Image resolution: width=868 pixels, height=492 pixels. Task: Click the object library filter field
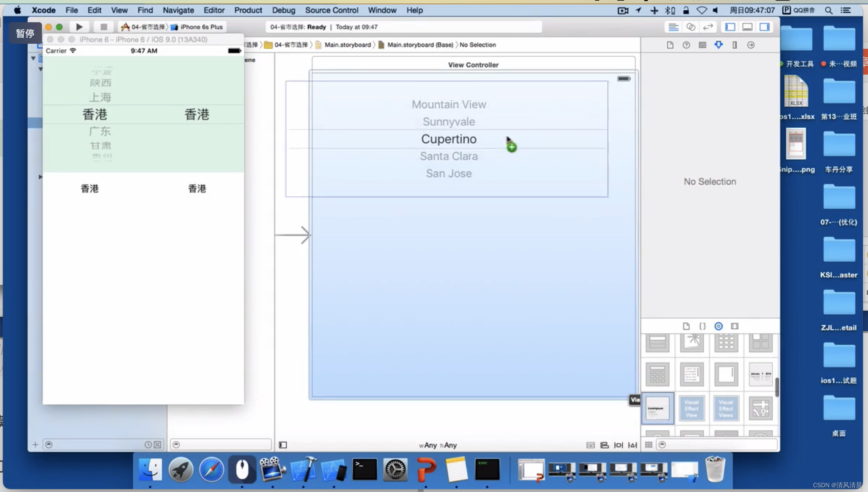pyautogui.click(x=717, y=445)
